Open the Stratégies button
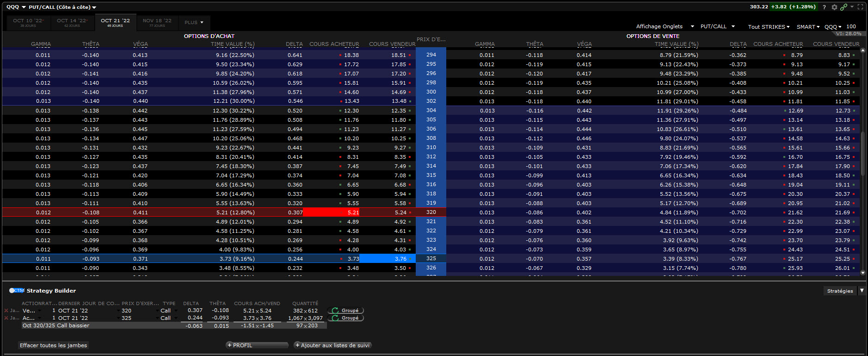Image resolution: width=868 pixels, height=356 pixels. [x=840, y=291]
